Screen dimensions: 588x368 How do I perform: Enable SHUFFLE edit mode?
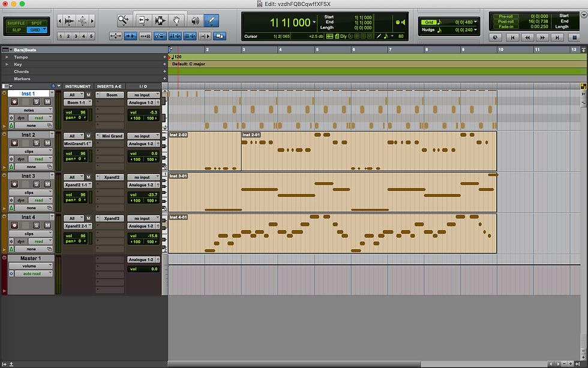click(x=16, y=23)
